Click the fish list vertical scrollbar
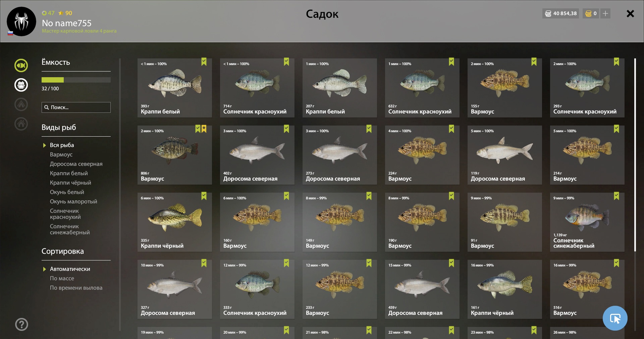 635,155
